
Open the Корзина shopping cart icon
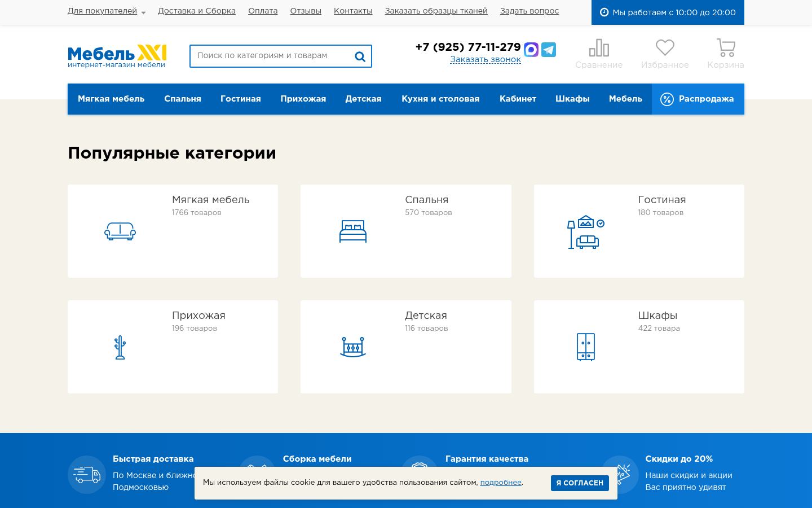point(726,48)
